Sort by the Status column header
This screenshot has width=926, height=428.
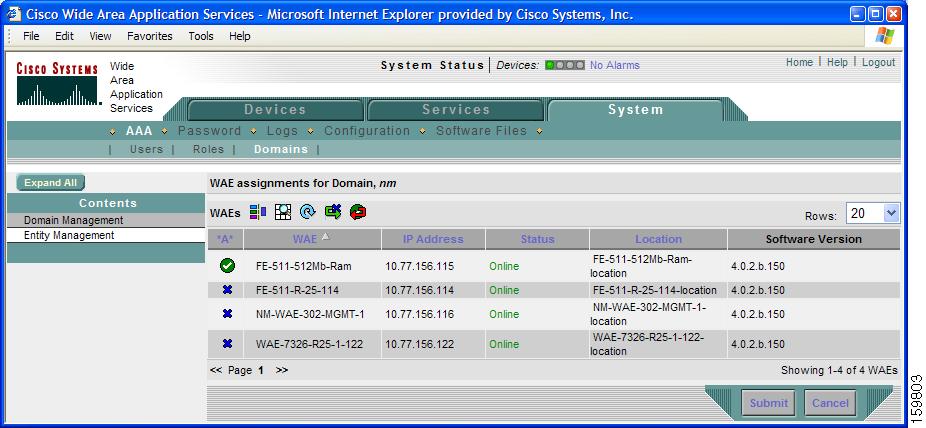click(537, 239)
